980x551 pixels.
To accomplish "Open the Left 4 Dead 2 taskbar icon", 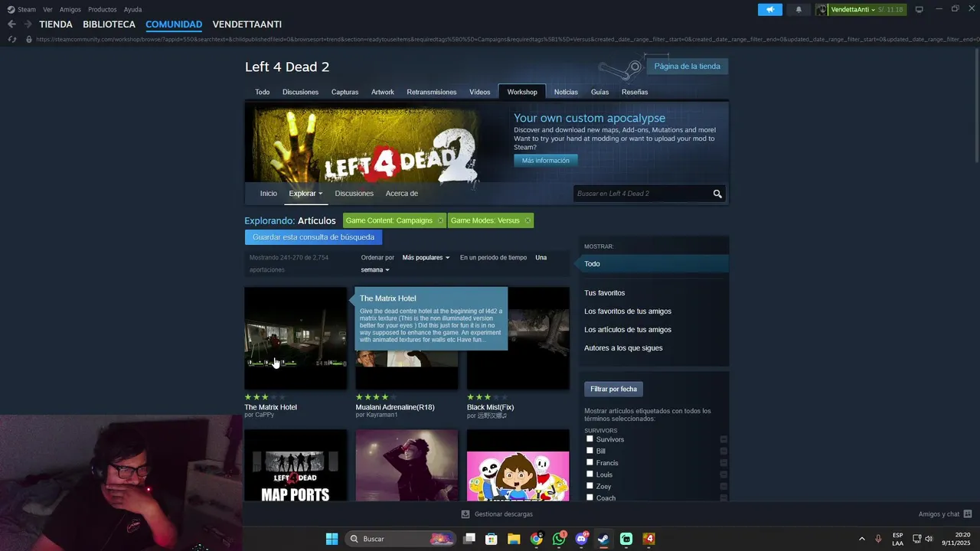I will [648, 539].
